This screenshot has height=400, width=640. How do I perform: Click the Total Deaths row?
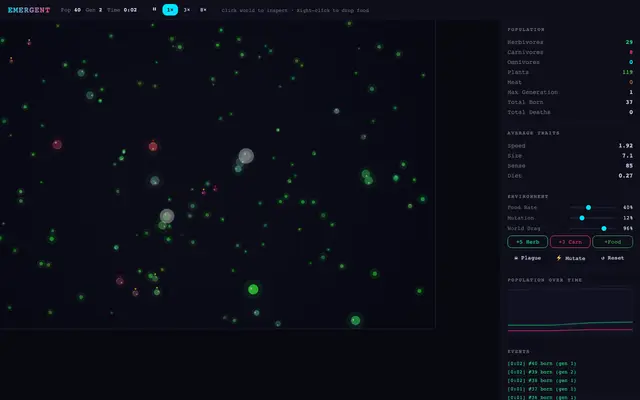(x=570, y=112)
